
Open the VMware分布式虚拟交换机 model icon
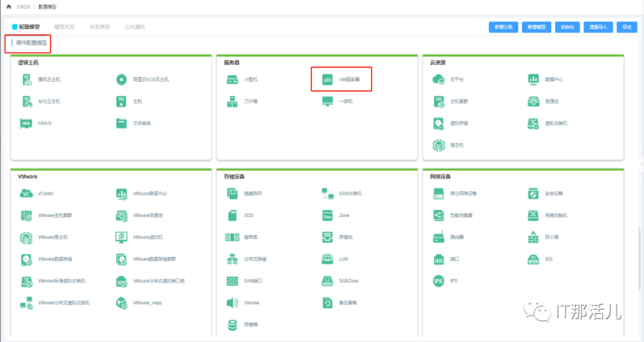(27, 303)
